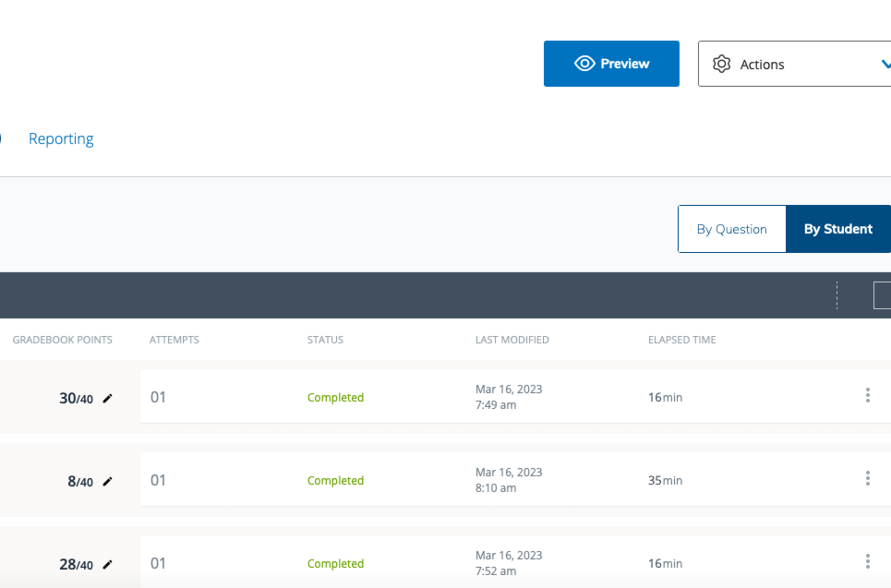Open options menu for 7:52 am submission

coord(868,561)
